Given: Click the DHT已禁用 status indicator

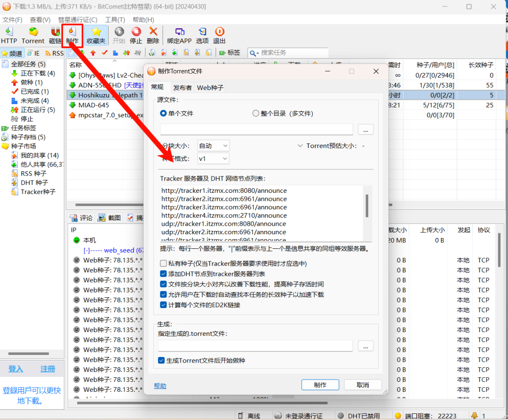Looking at the screenshot, I should pyautogui.click(x=358, y=416).
